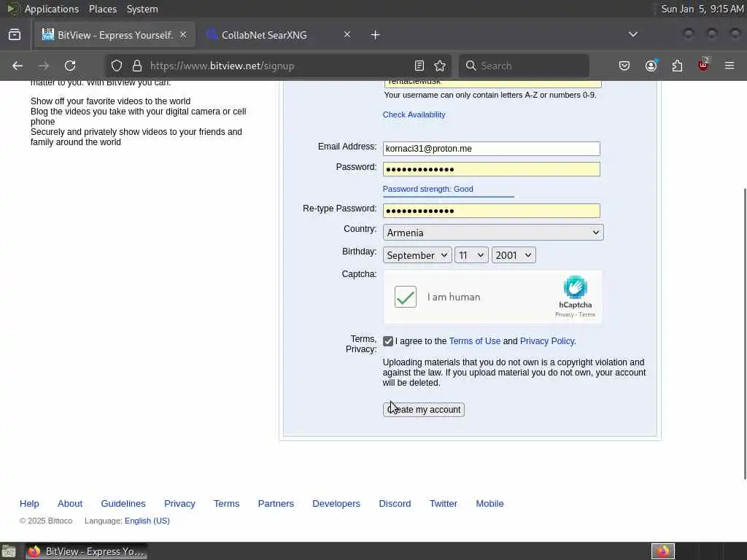Click the Help footer link

[29, 503]
